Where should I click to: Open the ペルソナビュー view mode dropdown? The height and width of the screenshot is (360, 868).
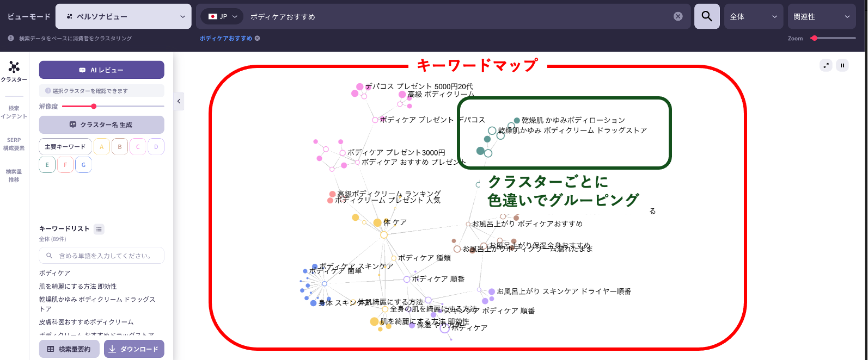click(x=124, y=16)
